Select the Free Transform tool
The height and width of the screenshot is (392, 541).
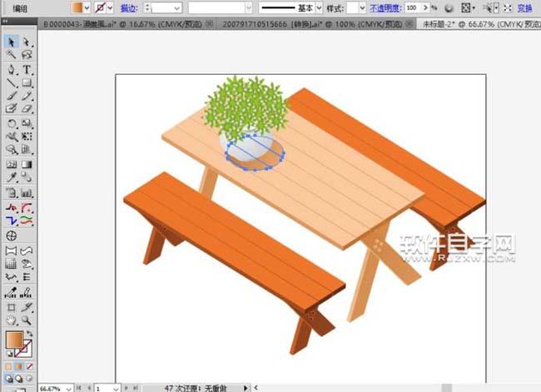tap(27, 136)
